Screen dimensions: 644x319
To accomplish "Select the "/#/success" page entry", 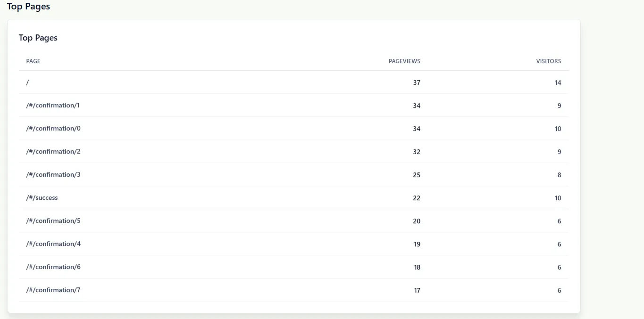I will tap(42, 197).
